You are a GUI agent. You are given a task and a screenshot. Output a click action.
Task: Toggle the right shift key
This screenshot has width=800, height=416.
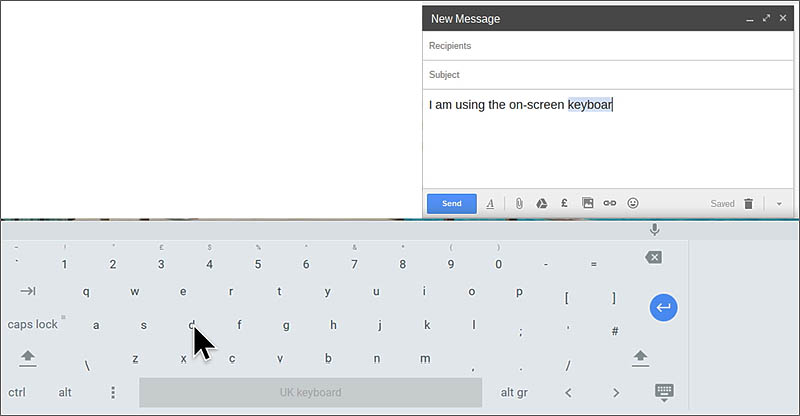click(640, 358)
